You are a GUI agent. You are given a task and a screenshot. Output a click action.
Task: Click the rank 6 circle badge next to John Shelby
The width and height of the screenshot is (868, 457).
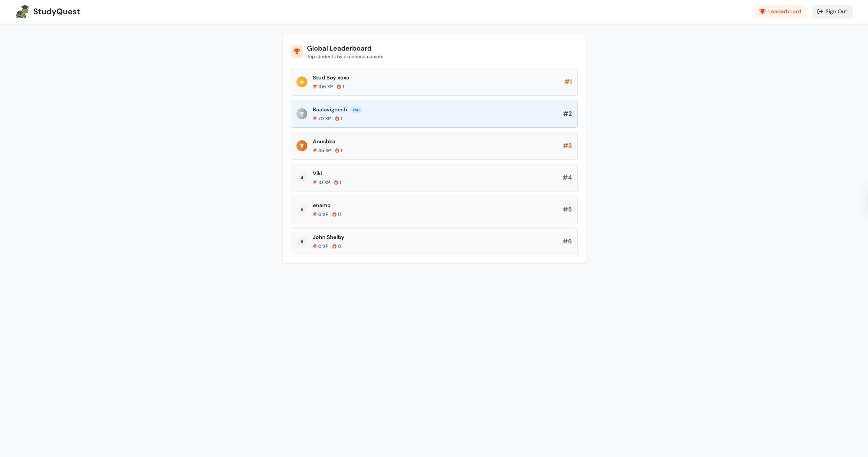point(302,241)
